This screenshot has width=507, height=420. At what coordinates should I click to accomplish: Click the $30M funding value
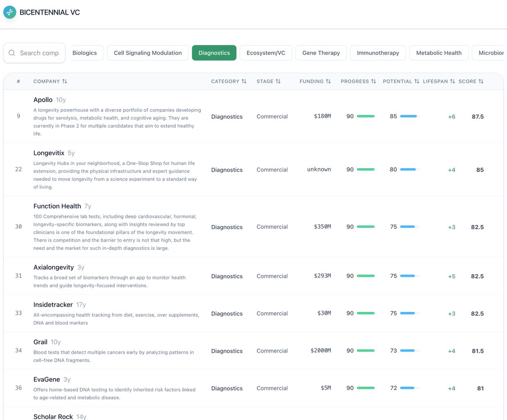point(324,314)
